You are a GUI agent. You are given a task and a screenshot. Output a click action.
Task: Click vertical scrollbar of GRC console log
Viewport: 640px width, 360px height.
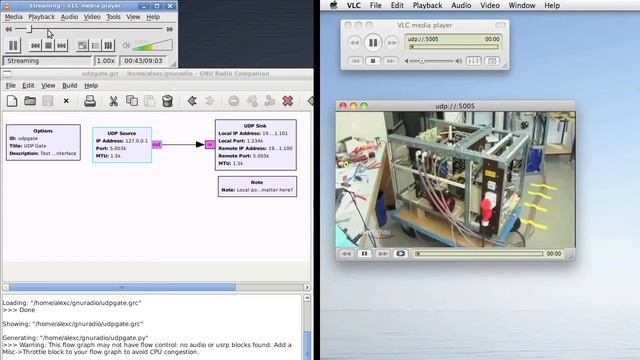(307, 345)
